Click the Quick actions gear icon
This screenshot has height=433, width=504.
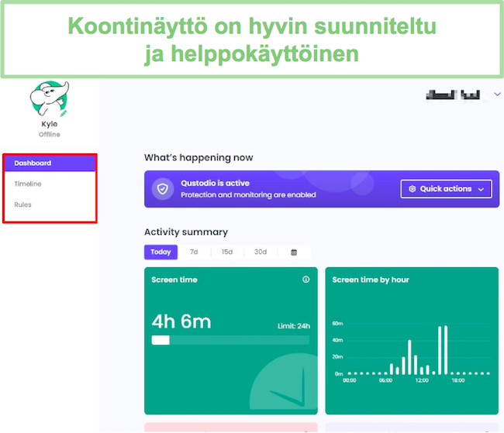[x=413, y=189]
